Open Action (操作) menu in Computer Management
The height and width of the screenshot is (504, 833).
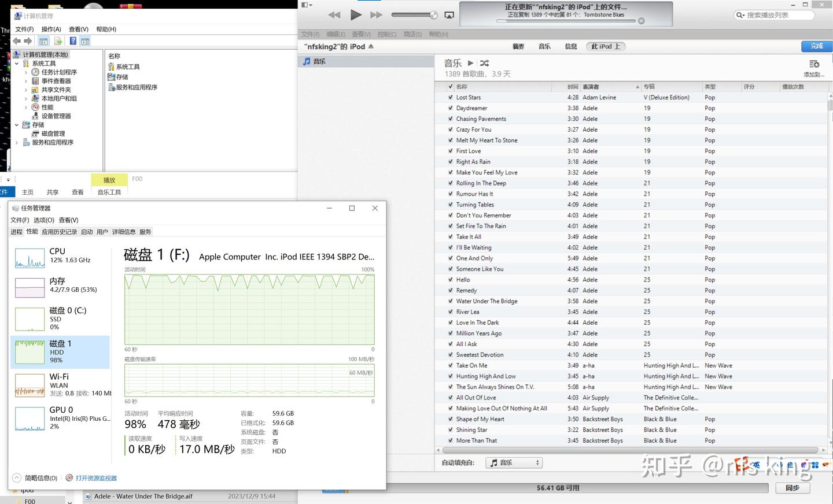click(51, 29)
